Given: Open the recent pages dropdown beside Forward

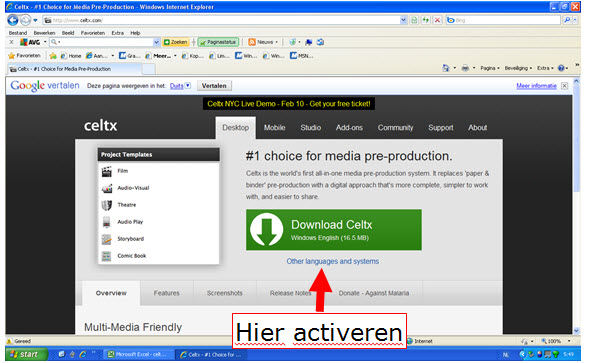Looking at the screenshot, I should 35,20.
